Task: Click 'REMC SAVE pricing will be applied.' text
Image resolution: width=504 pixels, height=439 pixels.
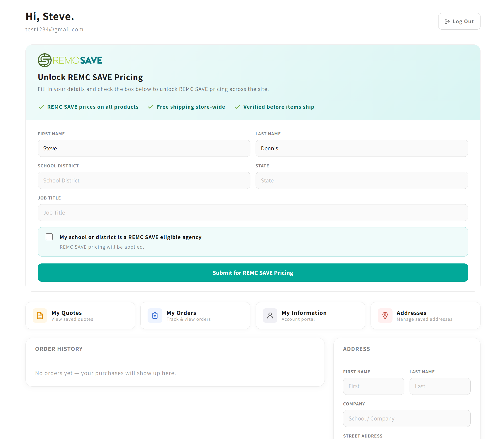Action: pos(102,247)
